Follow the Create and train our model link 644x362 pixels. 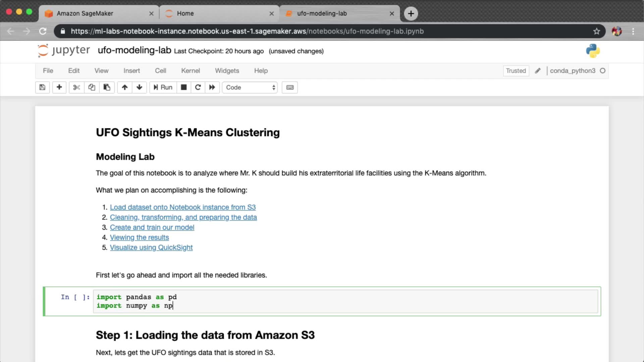tap(152, 227)
